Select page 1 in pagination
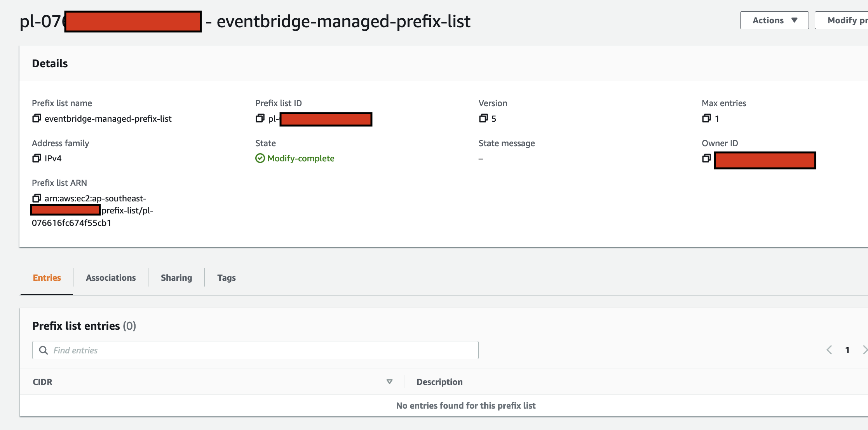868x430 pixels. click(847, 350)
